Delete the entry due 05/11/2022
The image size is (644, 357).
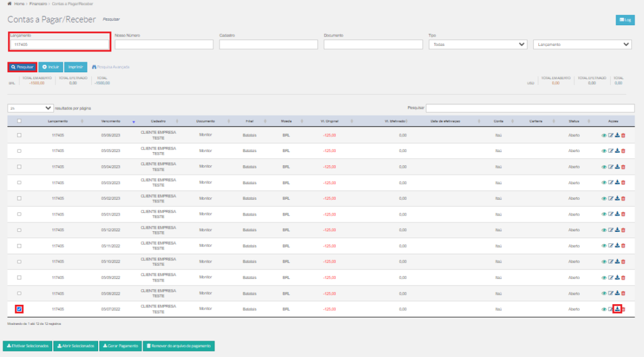623,246
